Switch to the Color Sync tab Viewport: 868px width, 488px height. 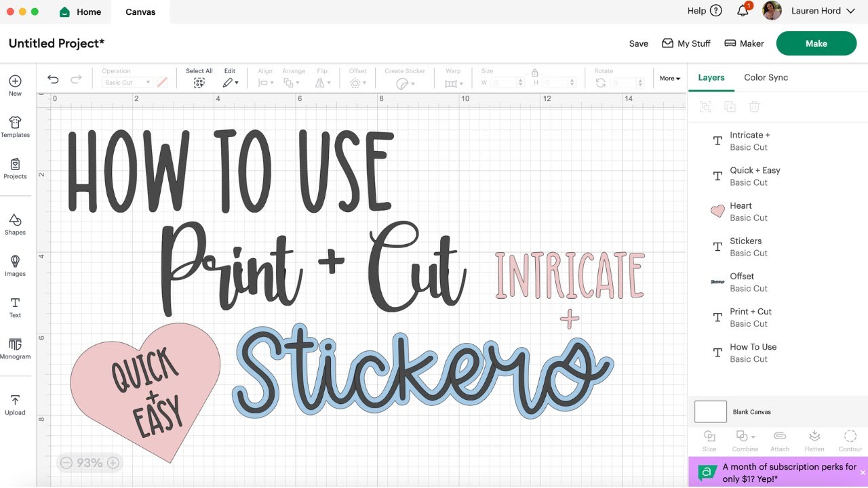766,78
